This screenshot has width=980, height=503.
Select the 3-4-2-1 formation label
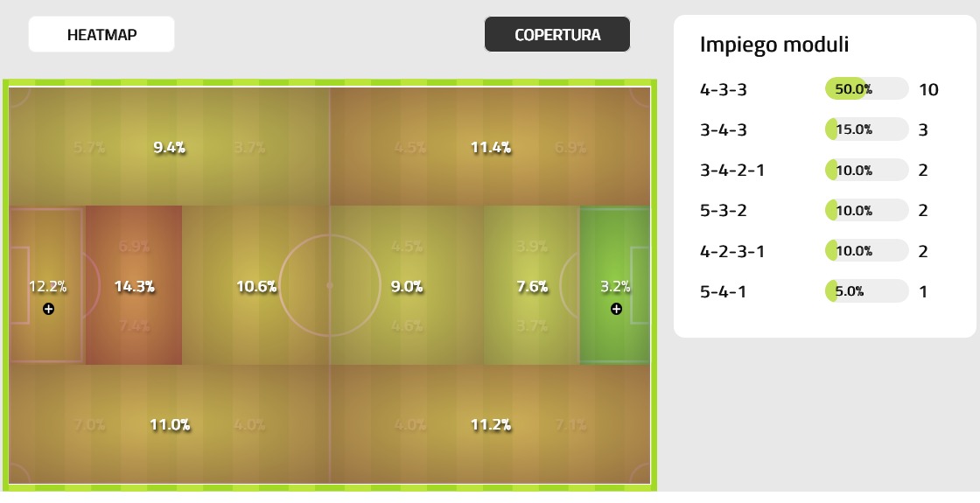(732, 170)
